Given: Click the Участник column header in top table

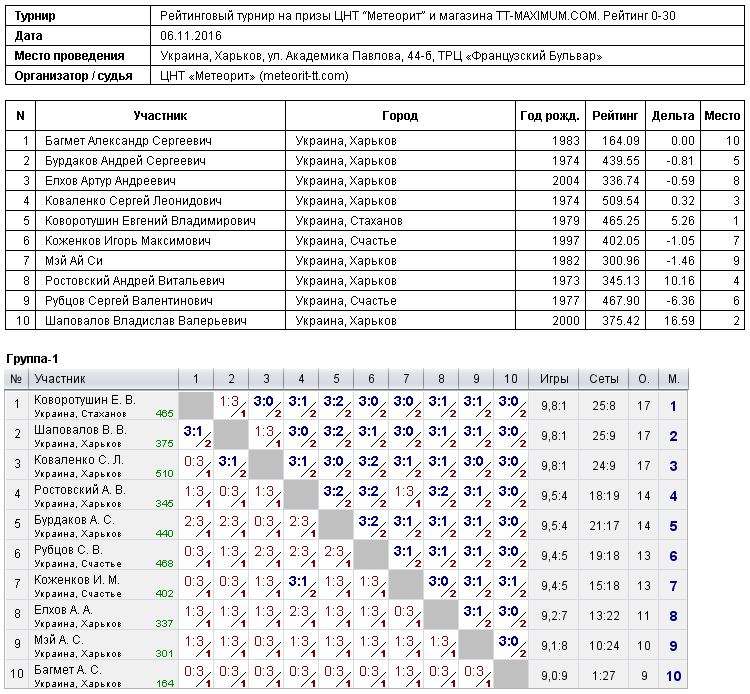Looking at the screenshot, I should pos(160,116).
